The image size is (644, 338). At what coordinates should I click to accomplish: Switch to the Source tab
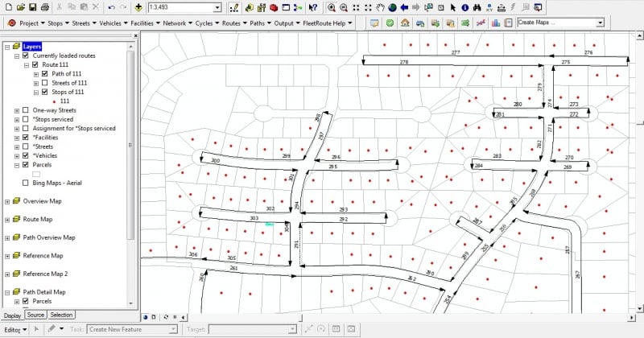pos(35,315)
